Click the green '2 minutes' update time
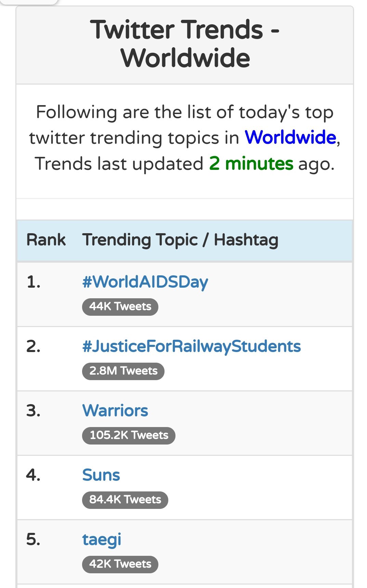This screenshot has width=367, height=588. [251, 163]
